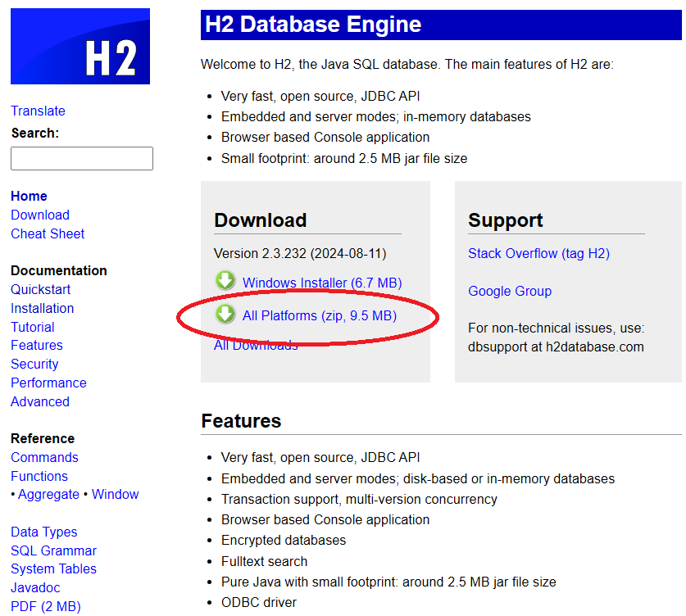The height and width of the screenshot is (616, 686).
Task: Open the Google Group link
Action: [x=510, y=291]
